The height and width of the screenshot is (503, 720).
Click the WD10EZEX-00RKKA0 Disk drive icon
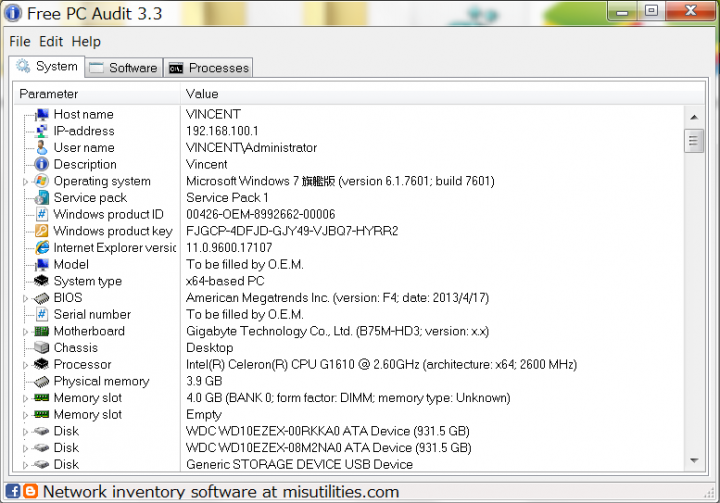42,431
